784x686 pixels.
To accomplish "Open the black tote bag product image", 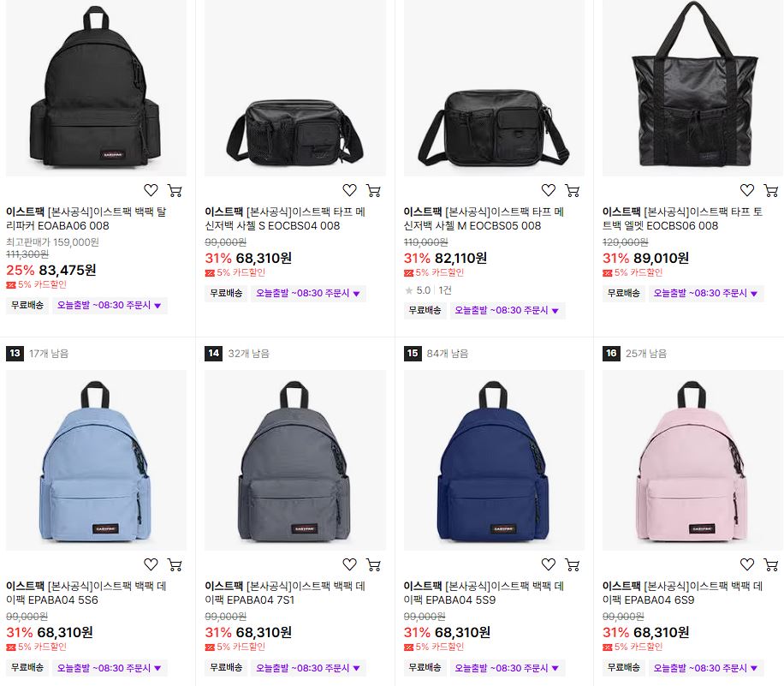I will [x=692, y=87].
